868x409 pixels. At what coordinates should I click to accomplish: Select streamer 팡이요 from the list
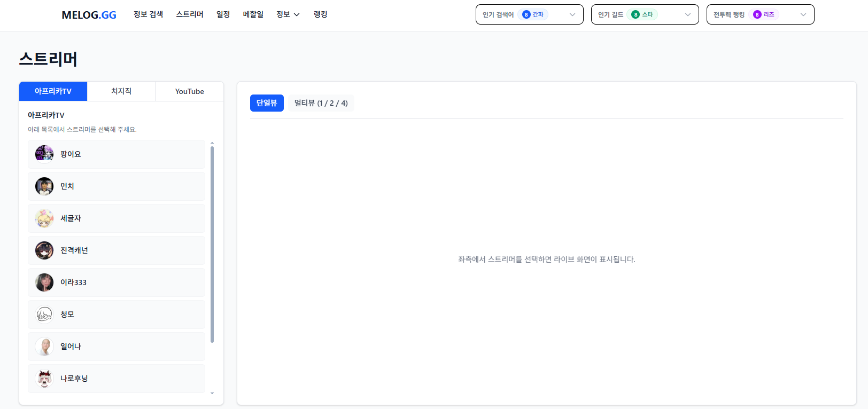[x=117, y=154]
